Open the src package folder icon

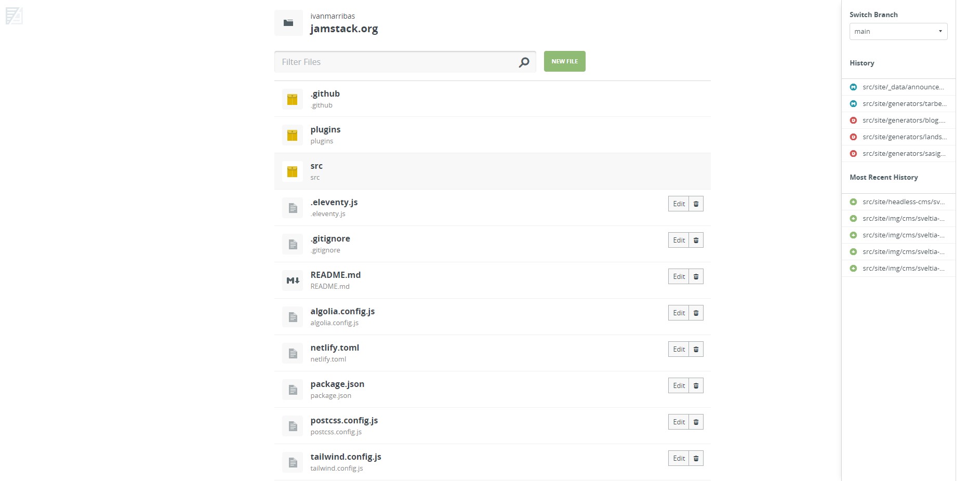(292, 171)
